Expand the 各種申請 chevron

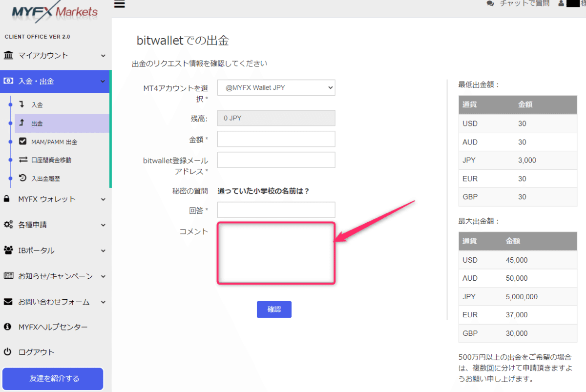pos(103,225)
